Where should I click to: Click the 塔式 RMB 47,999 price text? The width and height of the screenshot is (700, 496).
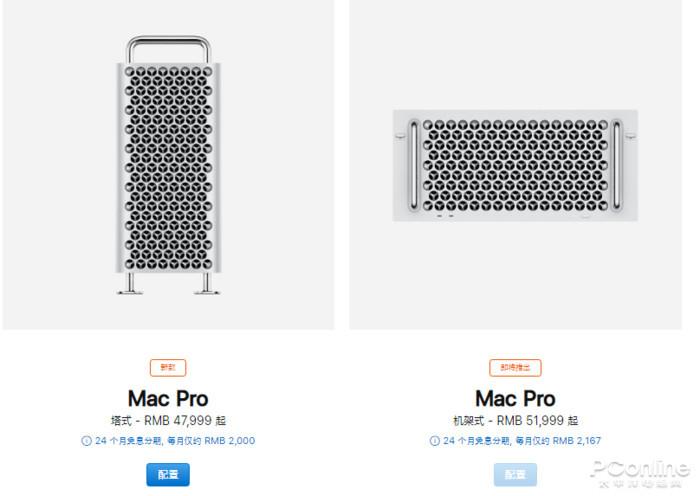[x=168, y=421]
